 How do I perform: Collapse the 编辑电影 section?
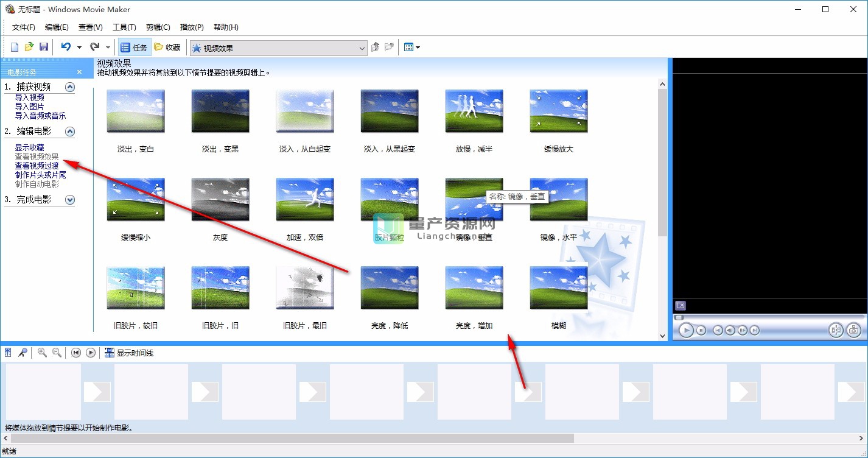coord(70,132)
